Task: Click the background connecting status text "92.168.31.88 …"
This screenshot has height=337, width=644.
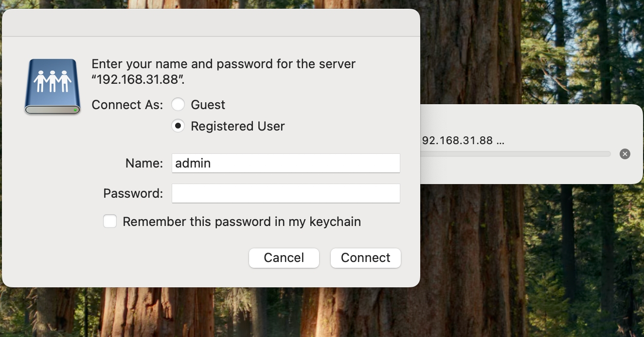Action: 463,141
